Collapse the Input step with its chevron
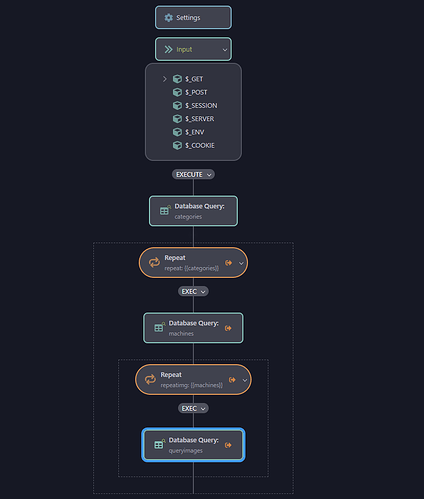Screen dimensions: 424x499 click(x=225, y=50)
